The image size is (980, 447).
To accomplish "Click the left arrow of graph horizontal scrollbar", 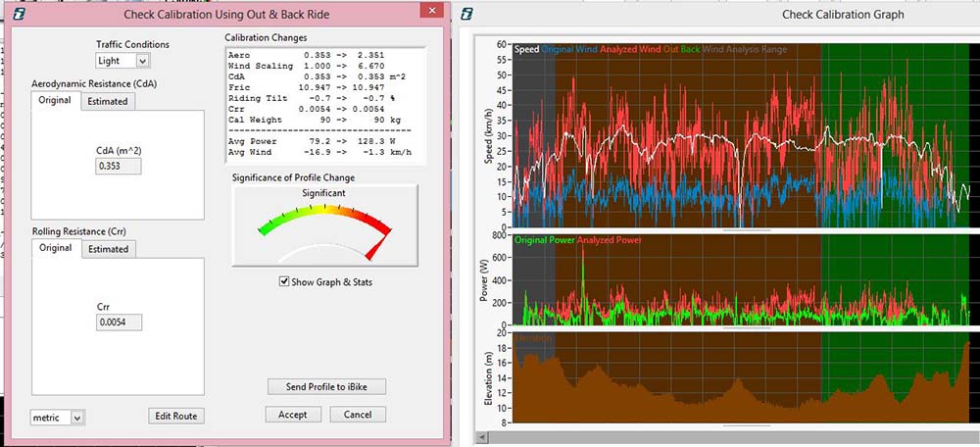I will [x=478, y=437].
